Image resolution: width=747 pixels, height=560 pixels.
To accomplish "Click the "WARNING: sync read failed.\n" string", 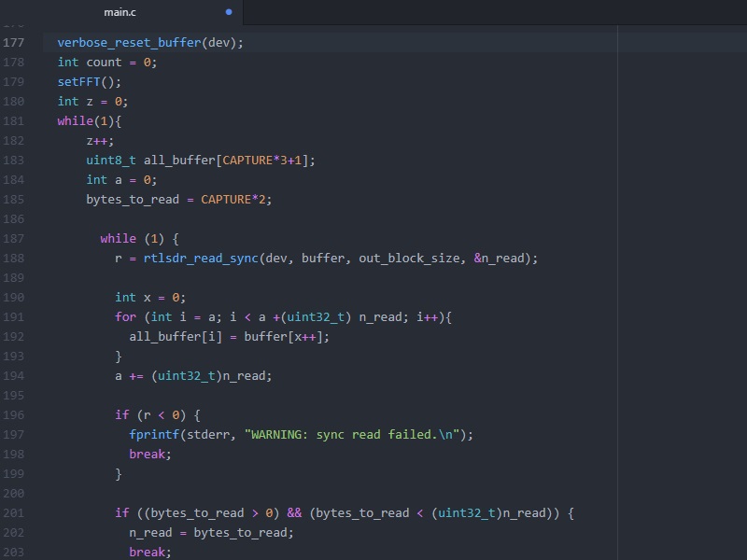I will 352,435.
